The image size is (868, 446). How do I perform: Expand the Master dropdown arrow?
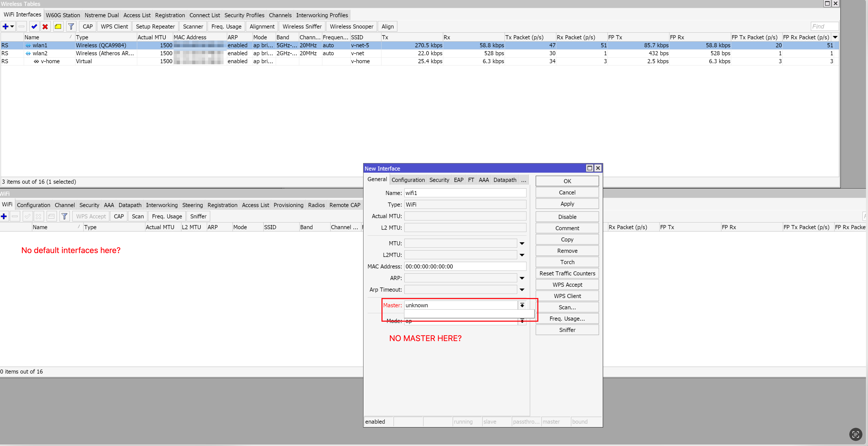(522, 305)
